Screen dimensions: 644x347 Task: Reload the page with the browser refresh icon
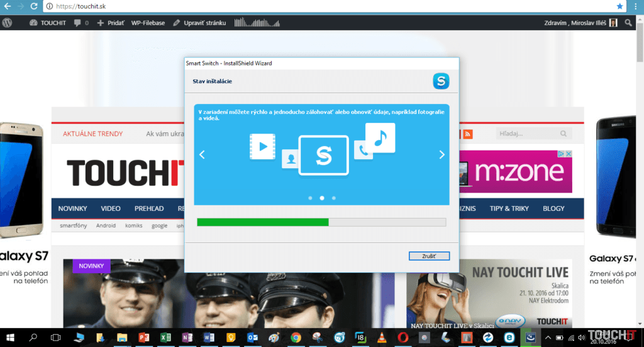pyautogui.click(x=35, y=6)
